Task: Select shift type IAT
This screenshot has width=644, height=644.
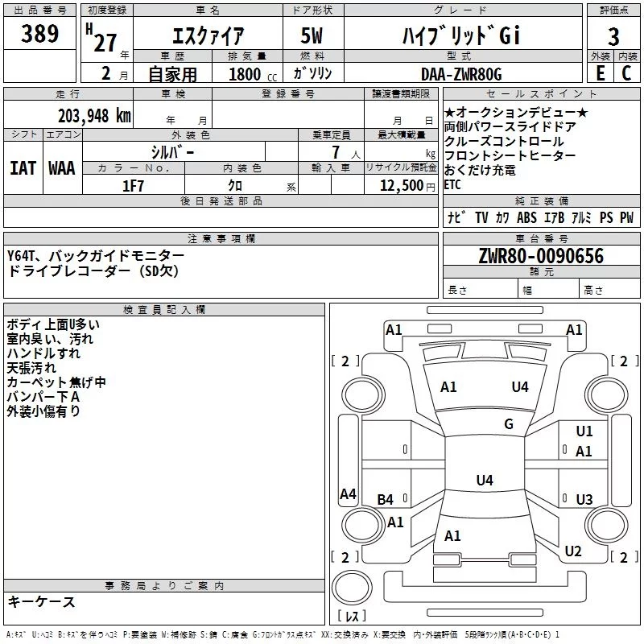Action: coord(23,168)
